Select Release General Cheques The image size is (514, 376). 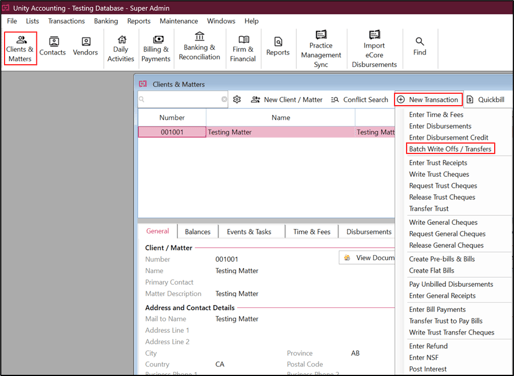(446, 245)
